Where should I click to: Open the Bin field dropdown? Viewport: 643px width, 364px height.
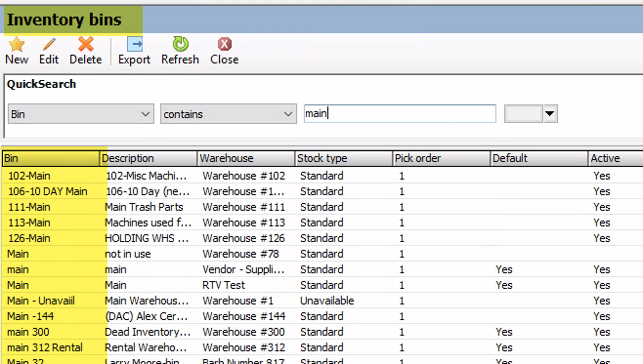click(81, 114)
